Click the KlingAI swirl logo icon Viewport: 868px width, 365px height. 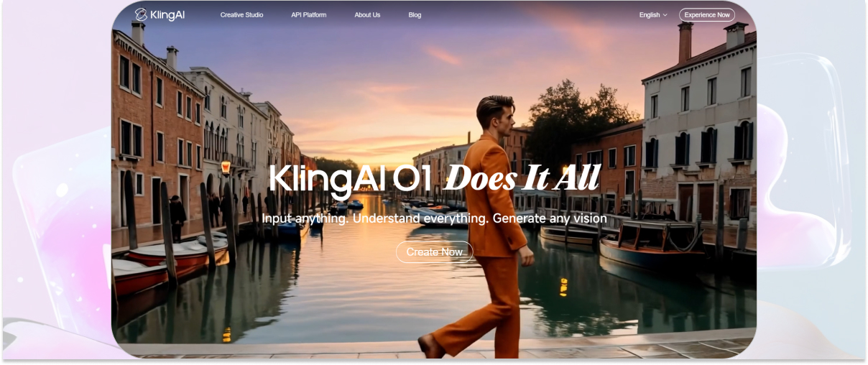click(x=142, y=14)
